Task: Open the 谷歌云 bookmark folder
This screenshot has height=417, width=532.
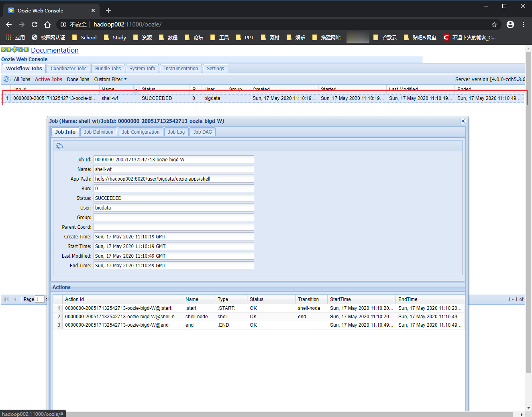Action: pos(385,37)
